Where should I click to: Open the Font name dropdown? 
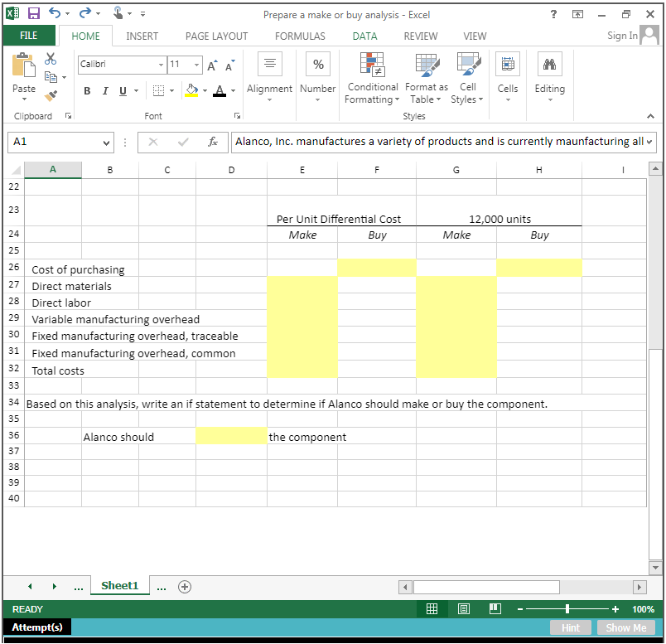click(161, 65)
